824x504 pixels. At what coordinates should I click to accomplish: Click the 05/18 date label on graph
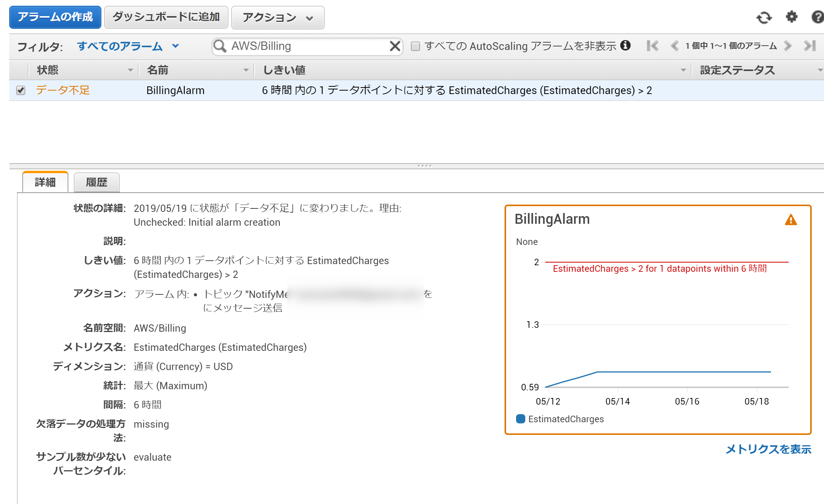(756, 402)
